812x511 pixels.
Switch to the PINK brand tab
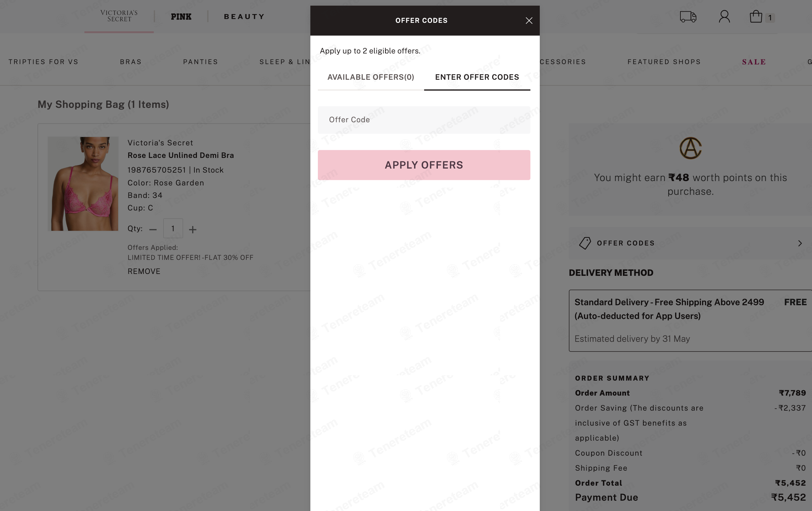pos(181,17)
